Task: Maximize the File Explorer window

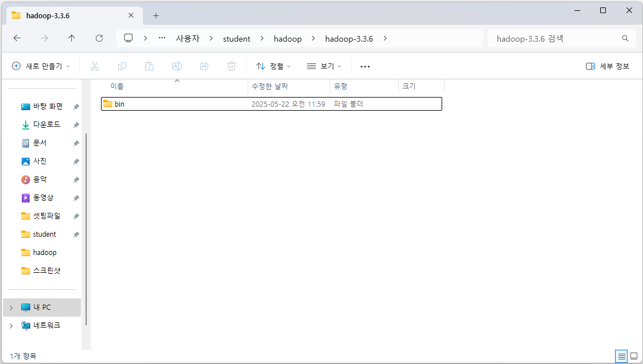Action: pyautogui.click(x=603, y=10)
